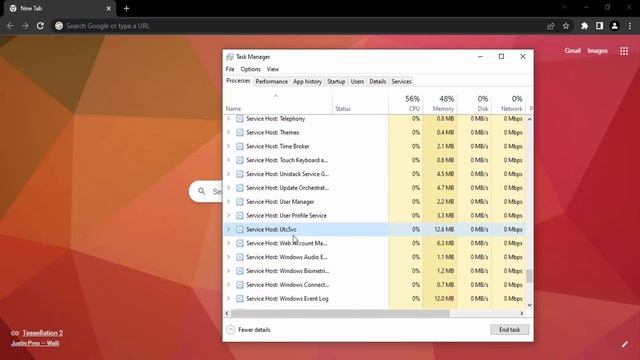
Task: Click Google icon in address bar
Action: (59, 26)
